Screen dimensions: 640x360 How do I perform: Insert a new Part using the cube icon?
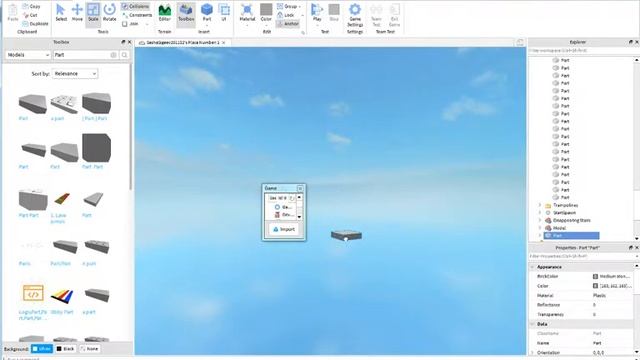(207, 10)
